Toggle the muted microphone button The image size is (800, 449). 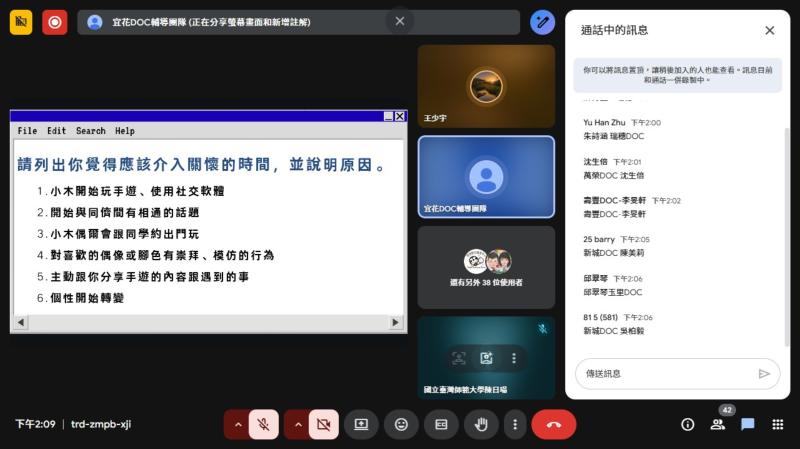coord(264,424)
